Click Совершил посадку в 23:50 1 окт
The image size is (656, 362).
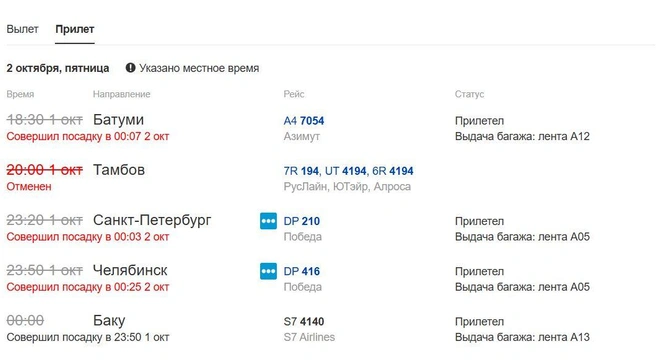coord(88,337)
